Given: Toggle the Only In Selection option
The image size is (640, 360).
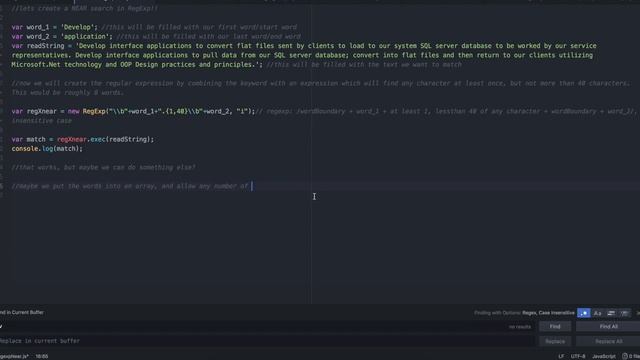Looking at the screenshot, I should click(x=611, y=313).
